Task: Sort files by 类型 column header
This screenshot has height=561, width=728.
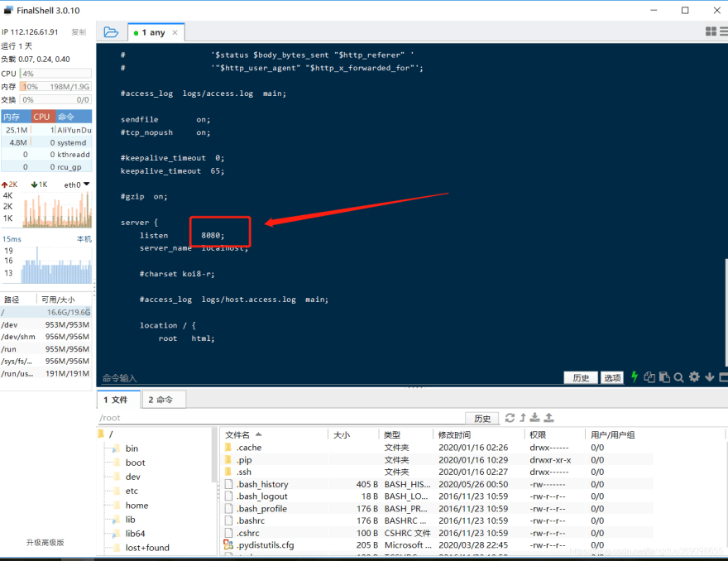Action: 406,434
